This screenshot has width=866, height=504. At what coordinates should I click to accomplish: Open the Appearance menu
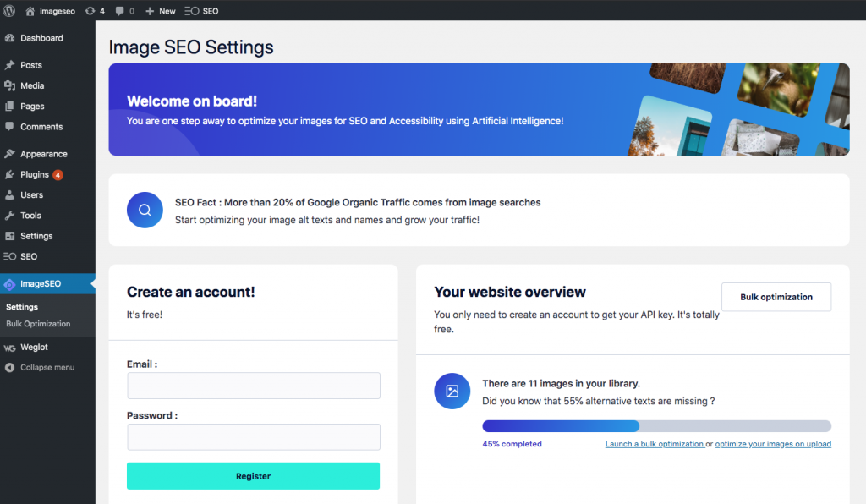coord(44,154)
